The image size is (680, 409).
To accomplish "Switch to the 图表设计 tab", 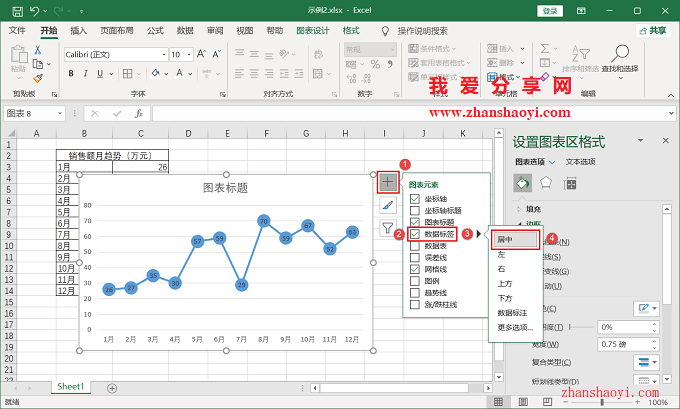I will coord(313,31).
